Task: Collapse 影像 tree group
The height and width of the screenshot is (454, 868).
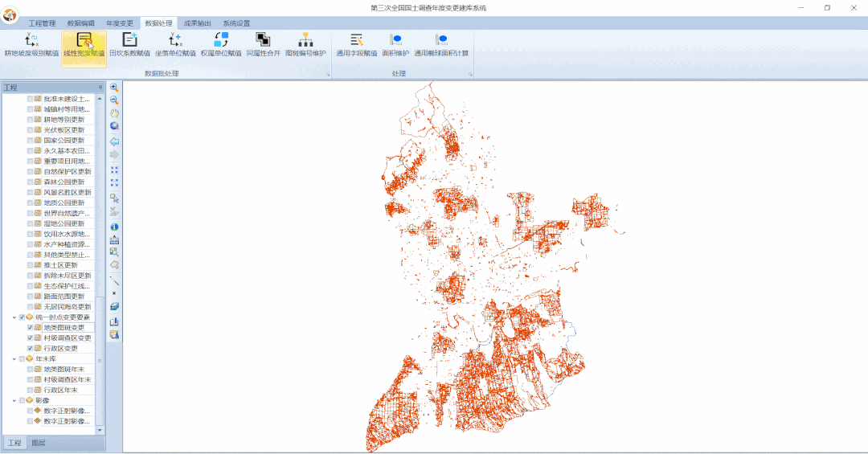Action: point(14,400)
